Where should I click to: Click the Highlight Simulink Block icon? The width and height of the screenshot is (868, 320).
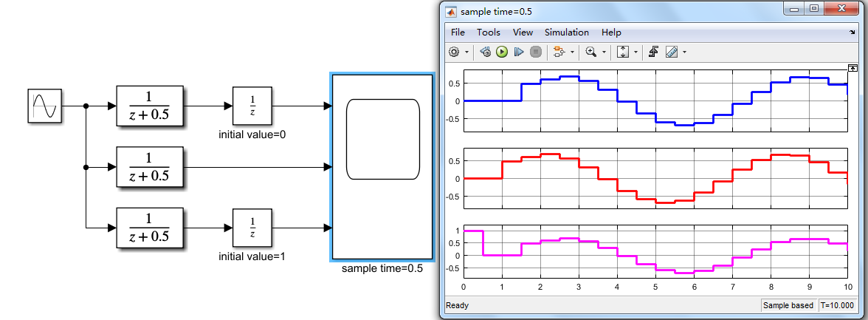559,52
